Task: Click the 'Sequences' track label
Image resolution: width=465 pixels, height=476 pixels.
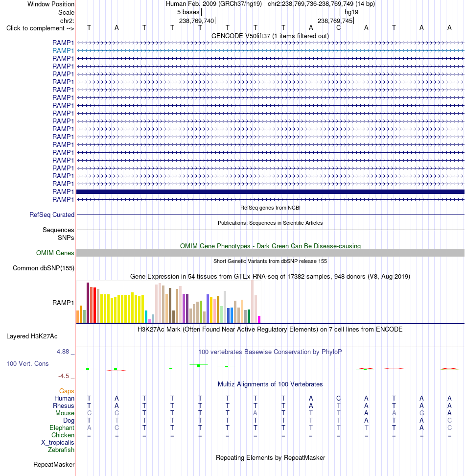Action: [58, 230]
